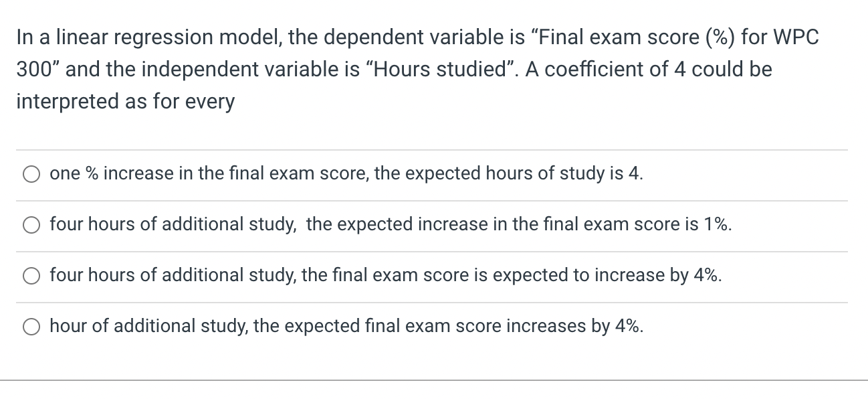Select the radio button beside 'four hours... score is 1%'

coord(31,225)
